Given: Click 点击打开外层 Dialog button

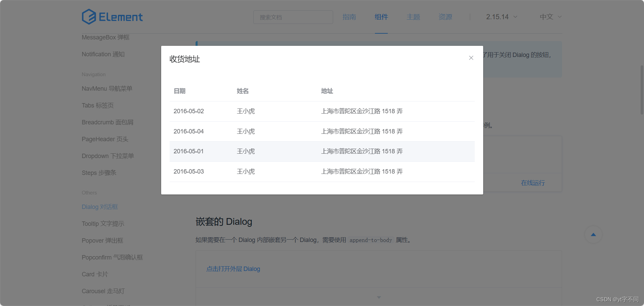Looking at the screenshot, I should point(233,269).
